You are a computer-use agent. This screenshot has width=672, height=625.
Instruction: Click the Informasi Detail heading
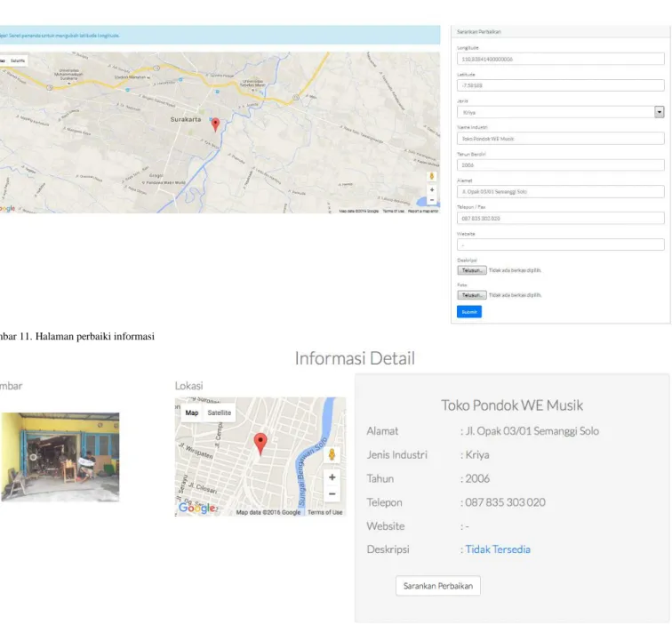[x=355, y=358]
